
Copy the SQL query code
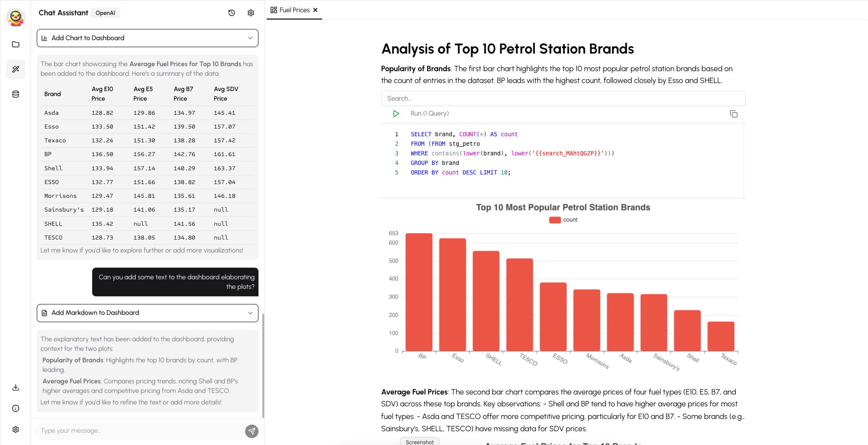click(x=733, y=114)
